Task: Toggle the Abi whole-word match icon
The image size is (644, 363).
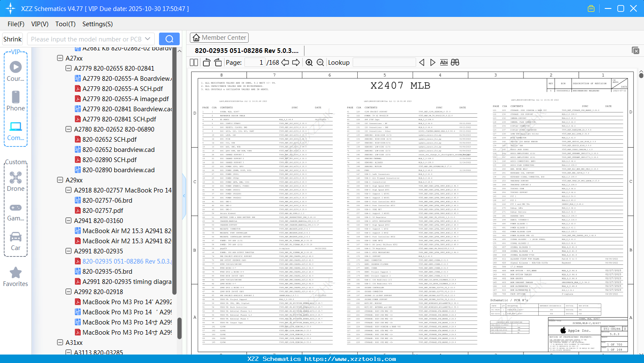Action: 444,63
